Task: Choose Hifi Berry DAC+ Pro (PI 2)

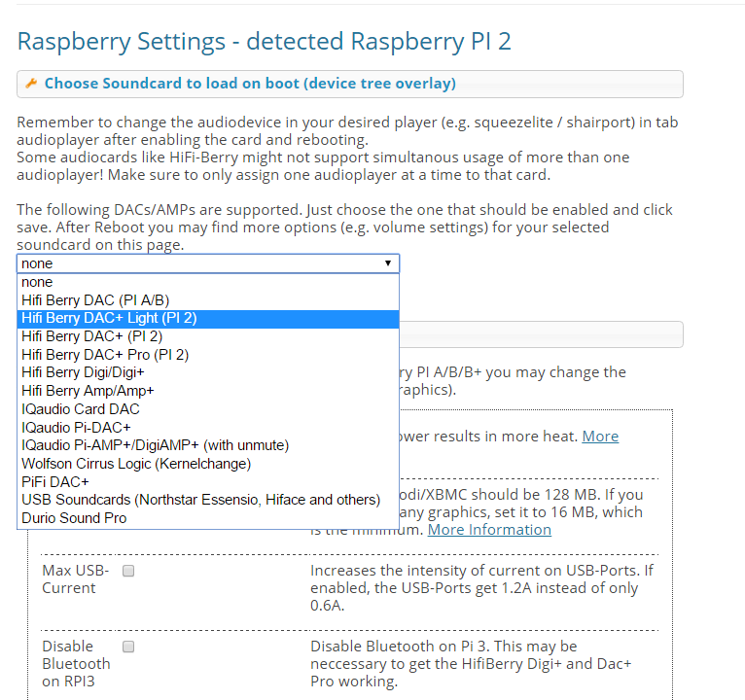Action: tap(208, 355)
